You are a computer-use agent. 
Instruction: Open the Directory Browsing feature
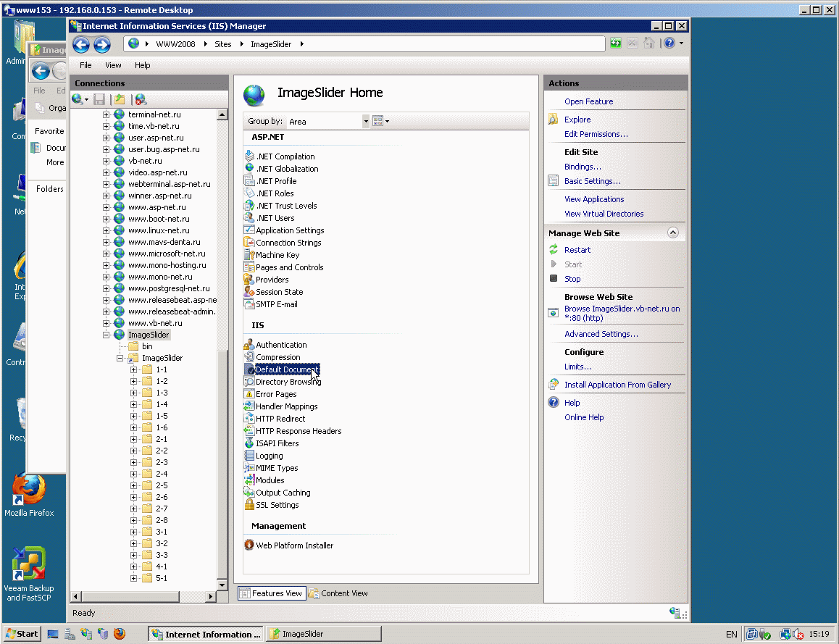click(x=283, y=381)
